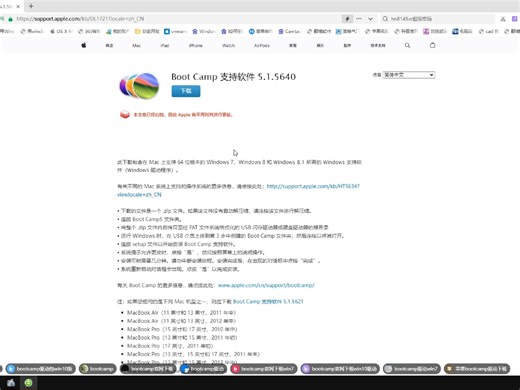
Task: Click the first taskbar icon beside the browser
Action: (x=11, y=383)
